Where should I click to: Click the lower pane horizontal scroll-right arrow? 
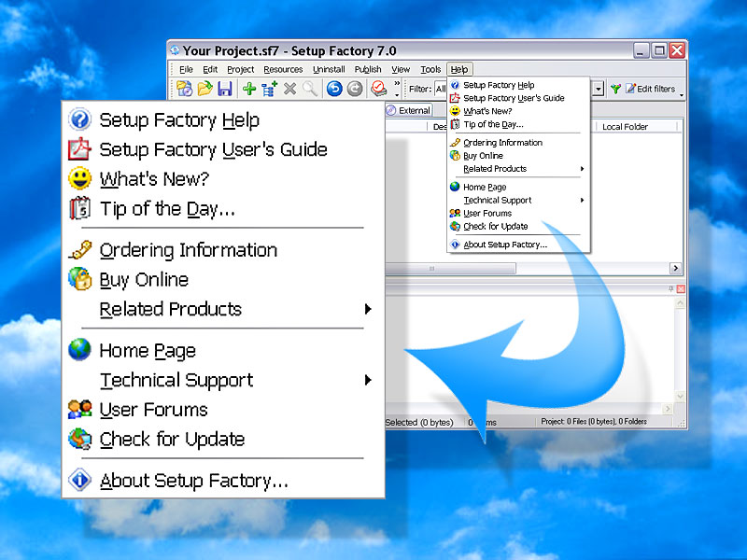coord(668,408)
